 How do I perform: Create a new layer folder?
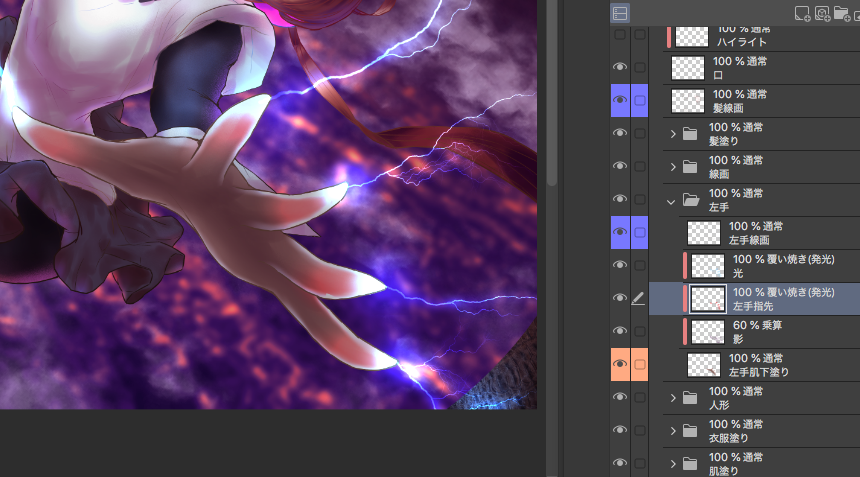pos(841,14)
